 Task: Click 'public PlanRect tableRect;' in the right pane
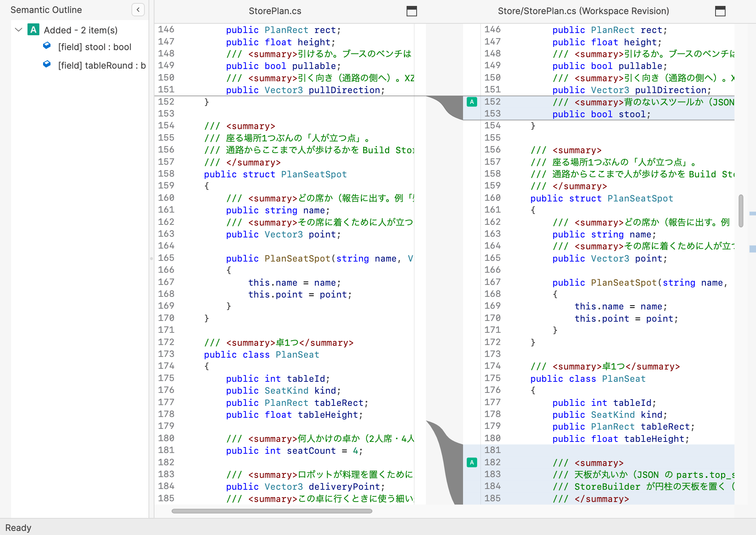(623, 427)
